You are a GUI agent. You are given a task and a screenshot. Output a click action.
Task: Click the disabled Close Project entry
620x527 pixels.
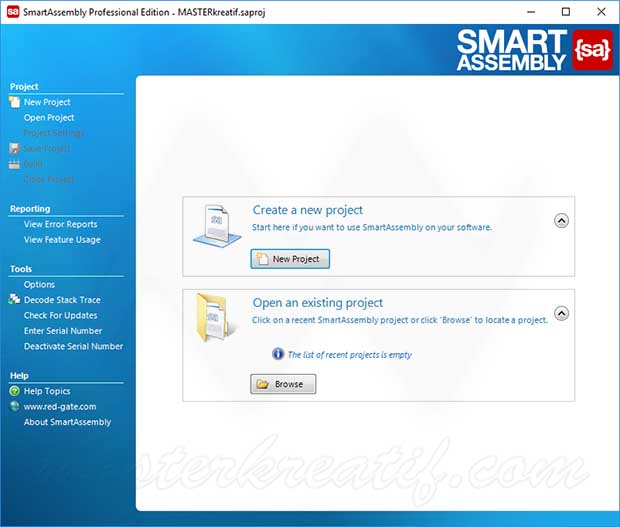(x=49, y=179)
